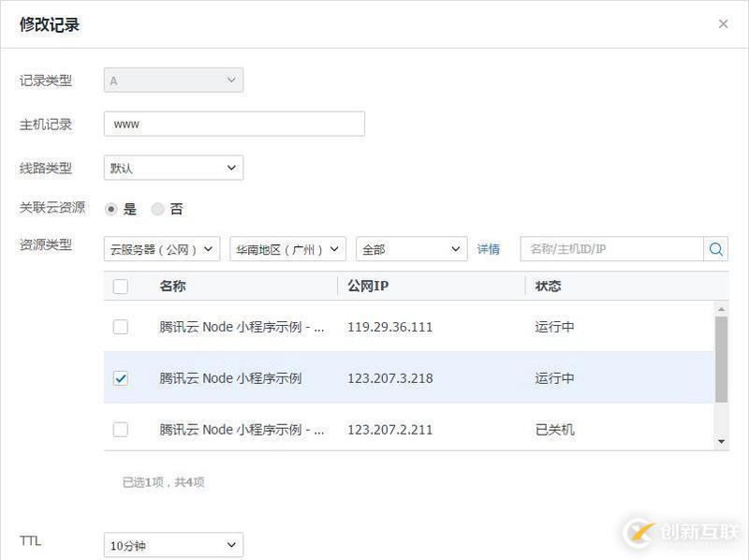Click the 名称/主机ID/IP search field

612,249
